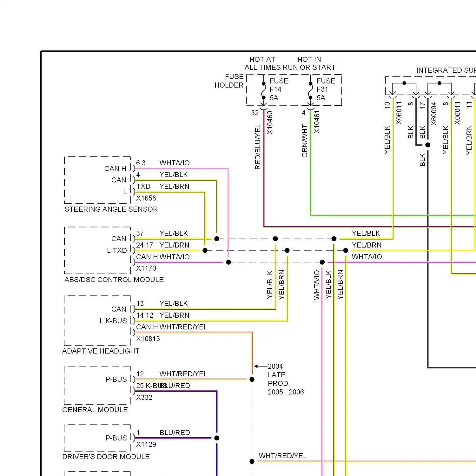Click the CAN H WHT/VIO label at X1170
This screenshot has width=476, height=476.
tap(163, 257)
